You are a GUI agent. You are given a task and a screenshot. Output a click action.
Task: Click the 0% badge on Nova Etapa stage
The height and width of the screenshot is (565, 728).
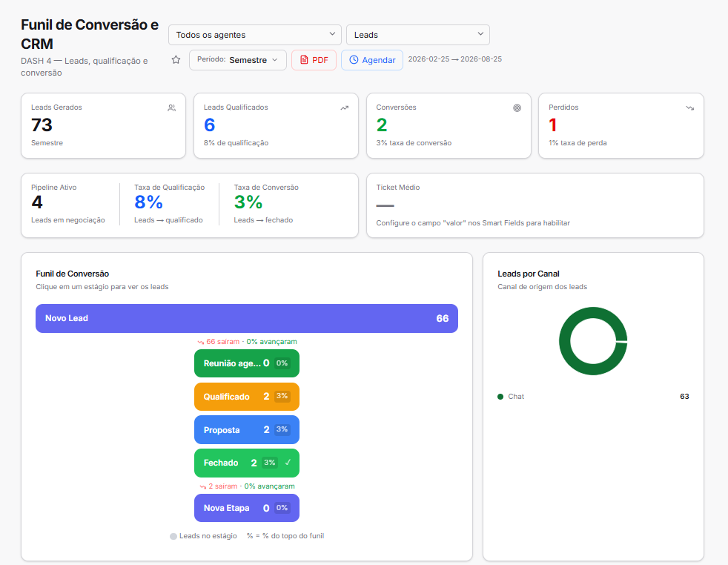282,508
